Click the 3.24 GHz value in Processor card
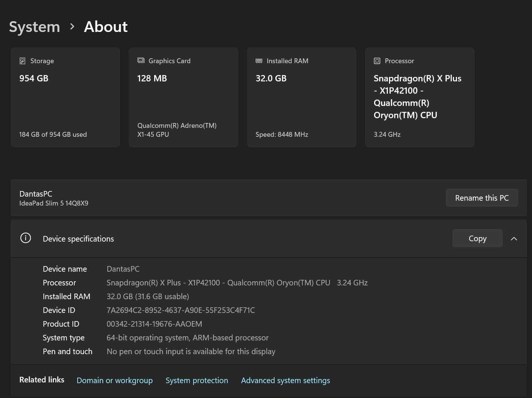The height and width of the screenshot is (398, 532). tap(387, 134)
